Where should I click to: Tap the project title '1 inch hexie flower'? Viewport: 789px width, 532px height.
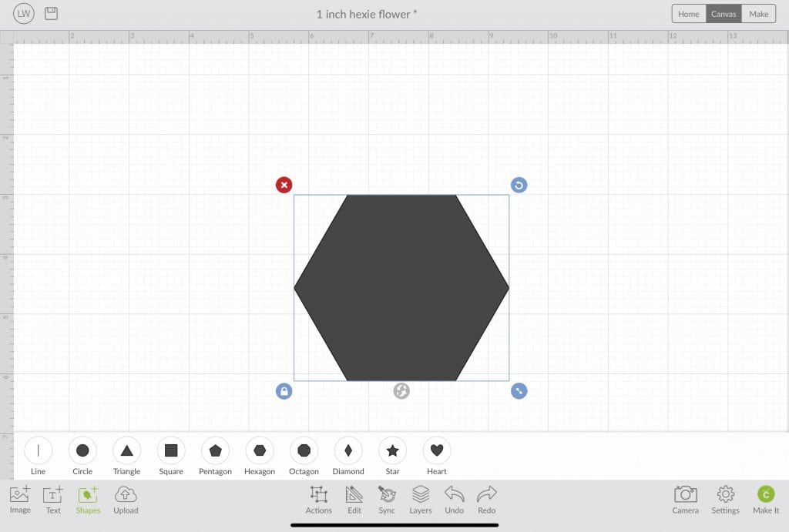coord(364,14)
